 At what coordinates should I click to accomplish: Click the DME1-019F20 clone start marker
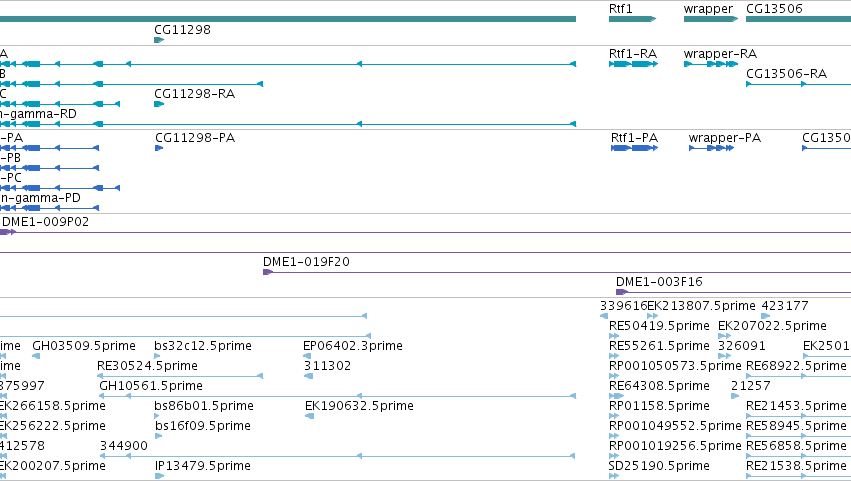click(x=268, y=272)
